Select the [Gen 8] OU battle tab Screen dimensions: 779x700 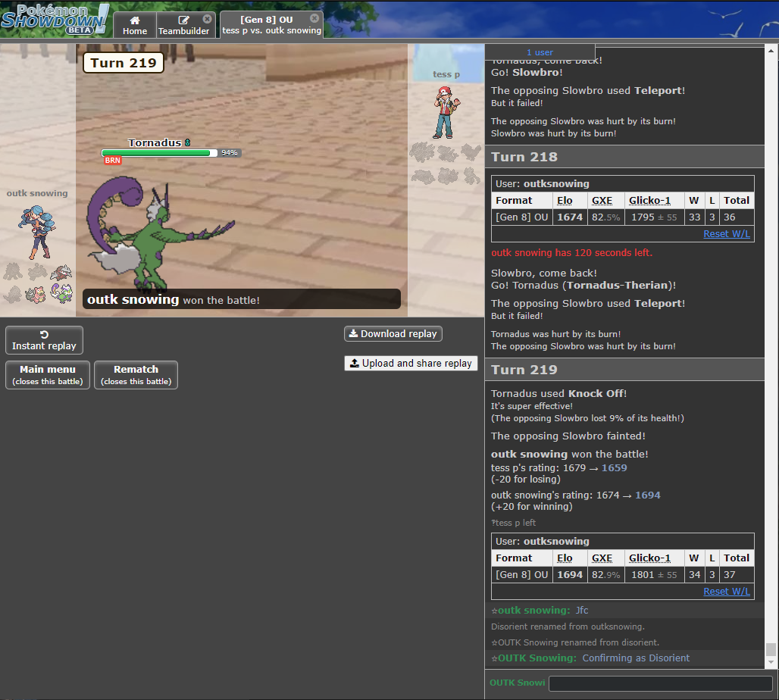271,25
